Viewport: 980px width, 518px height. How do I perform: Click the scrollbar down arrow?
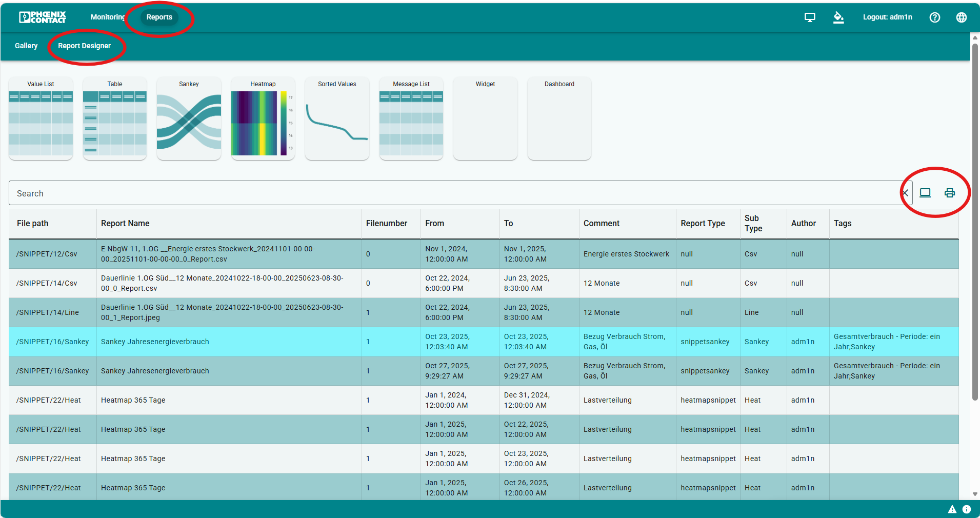(975, 494)
